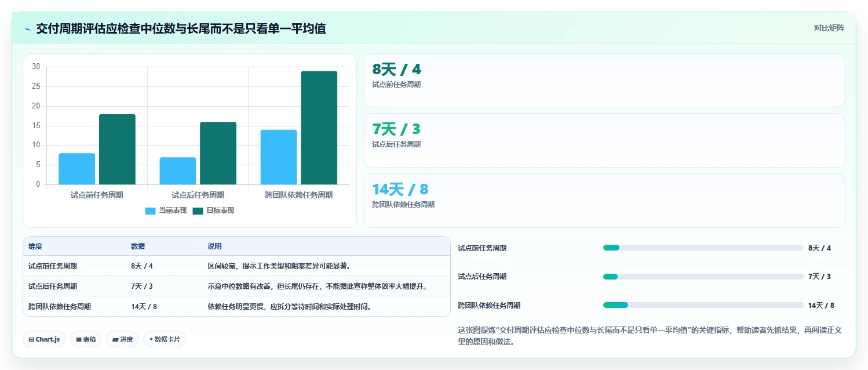Select the 数据卡片 tag
Image resolution: width=868 pixels, height=370 pixels.
click(165, 339)
